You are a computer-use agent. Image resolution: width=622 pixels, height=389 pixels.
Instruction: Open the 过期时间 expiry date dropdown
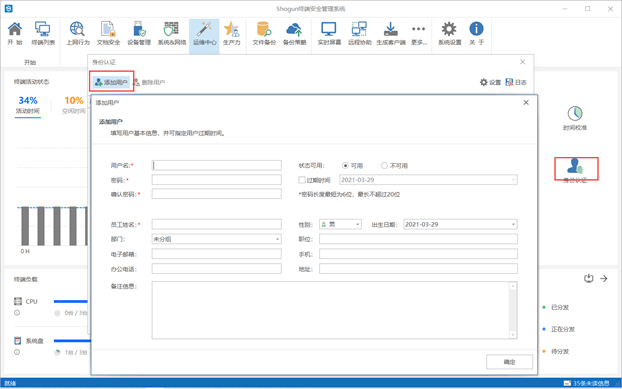point(513,180)
